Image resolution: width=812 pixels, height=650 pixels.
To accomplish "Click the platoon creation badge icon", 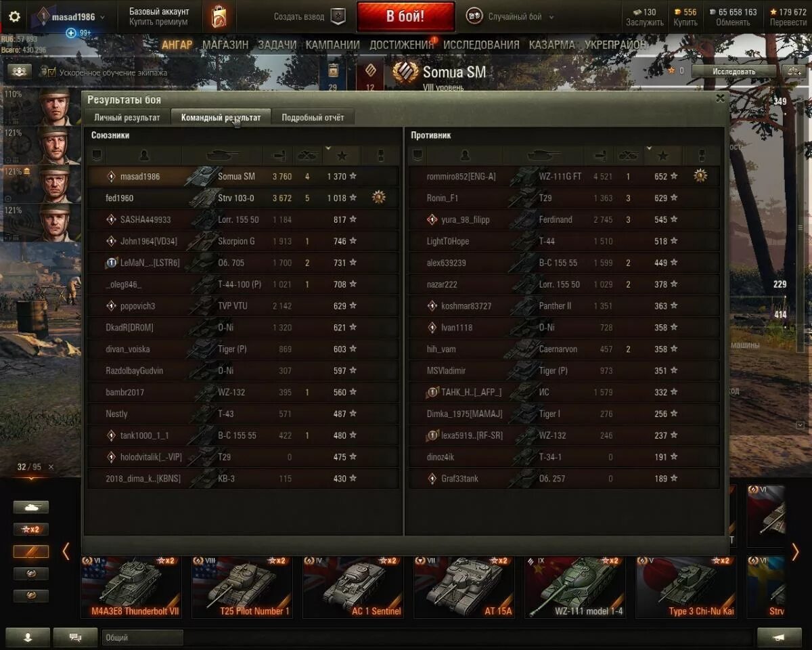I will click(338, 16).
